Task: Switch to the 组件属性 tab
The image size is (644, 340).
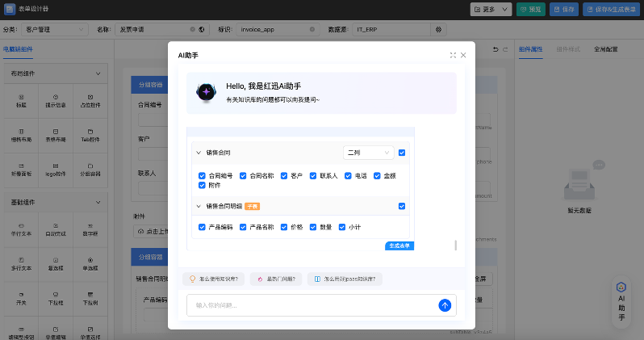Action: 531,49
